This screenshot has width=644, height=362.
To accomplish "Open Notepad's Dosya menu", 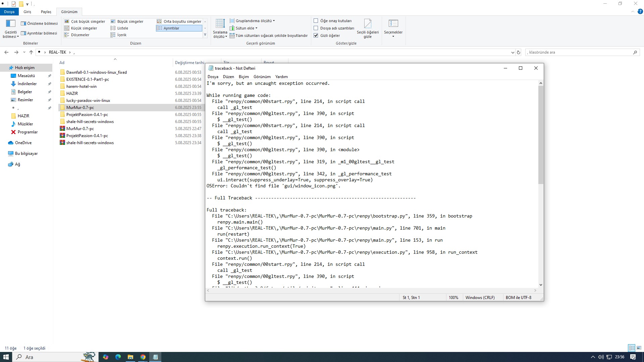I will [x=213, y=77].
